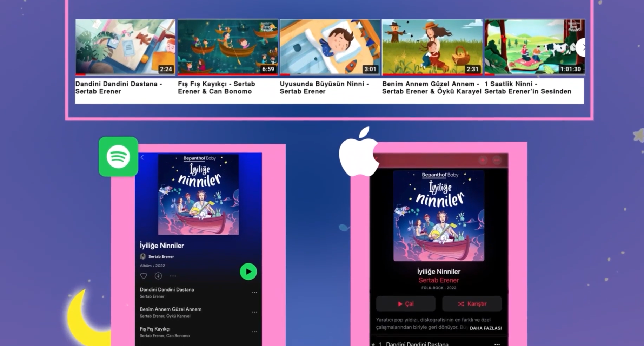The height and width of the screenshot is (346, 644).
Task: Open the red Sertab Erener artist link
Action: click(x=439, y=280)
